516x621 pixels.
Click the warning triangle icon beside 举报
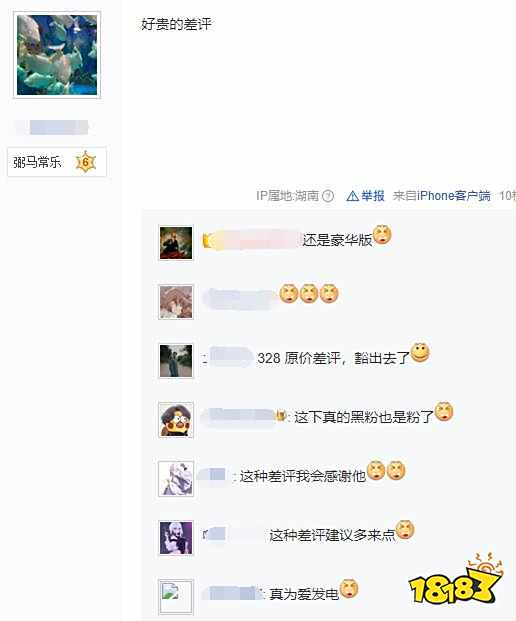click(352, 196)
